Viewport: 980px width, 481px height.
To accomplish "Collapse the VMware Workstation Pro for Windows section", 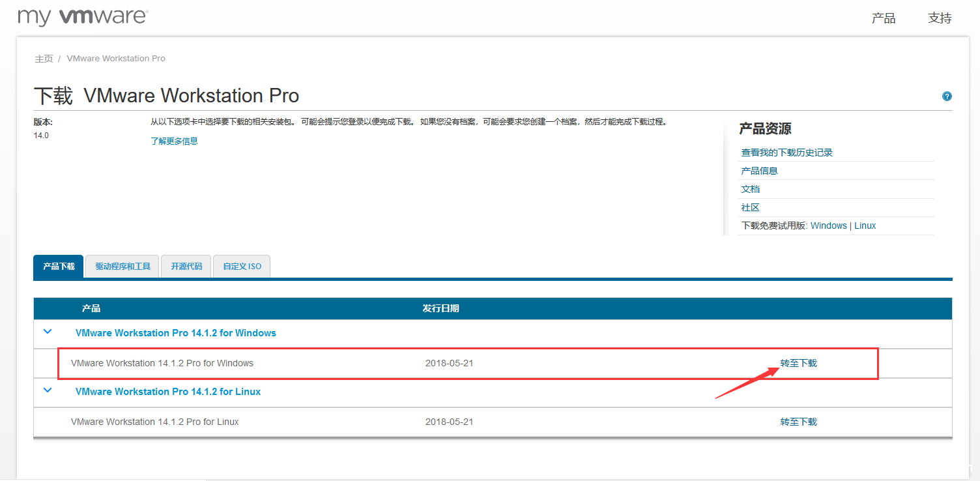I will point(46,331).
